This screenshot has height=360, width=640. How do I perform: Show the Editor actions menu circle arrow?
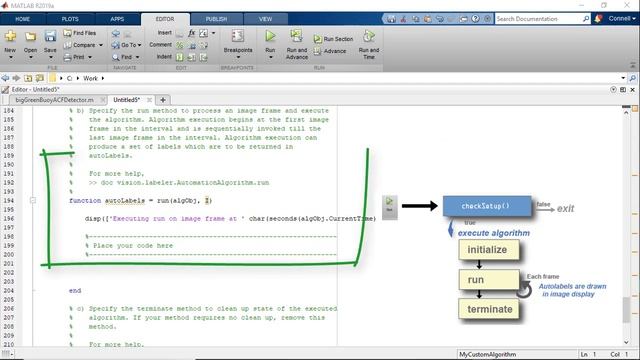pos(613,89)
